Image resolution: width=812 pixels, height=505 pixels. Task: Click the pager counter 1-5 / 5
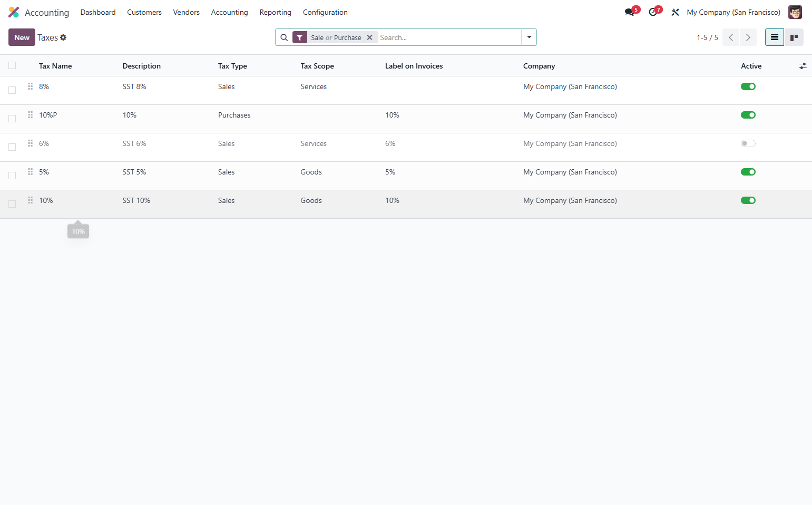707,37
